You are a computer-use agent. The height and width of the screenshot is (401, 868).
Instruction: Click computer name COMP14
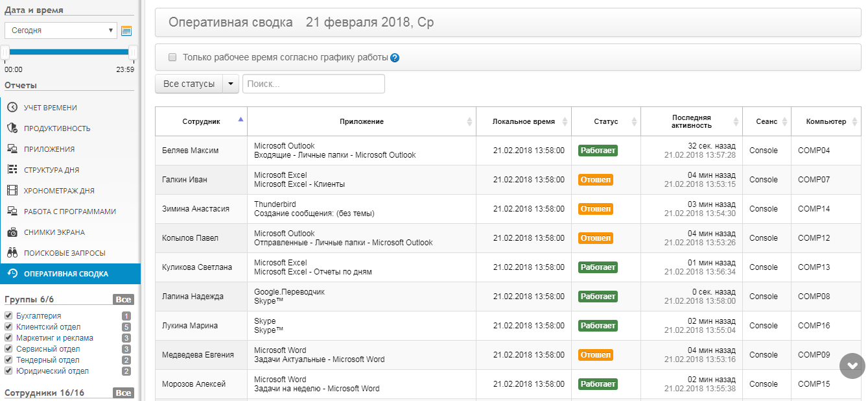coord(814,209)
